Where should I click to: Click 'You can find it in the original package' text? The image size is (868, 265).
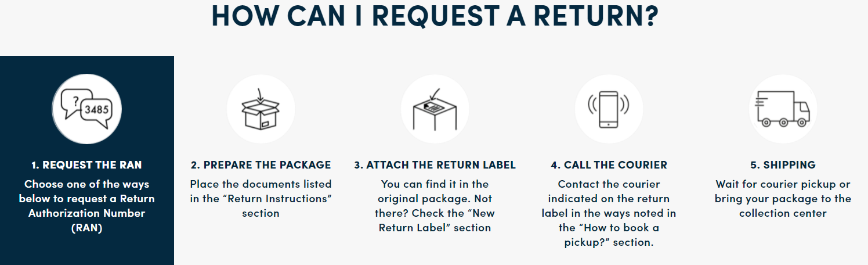435,191
